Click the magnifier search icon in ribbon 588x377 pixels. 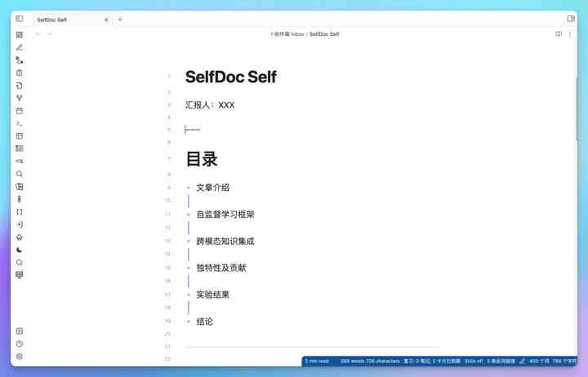point(20,174)
